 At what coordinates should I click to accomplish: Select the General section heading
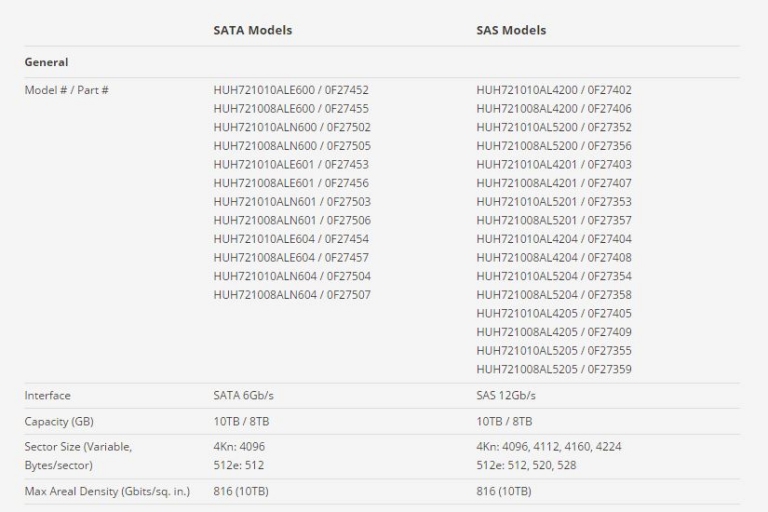point(47,62)
